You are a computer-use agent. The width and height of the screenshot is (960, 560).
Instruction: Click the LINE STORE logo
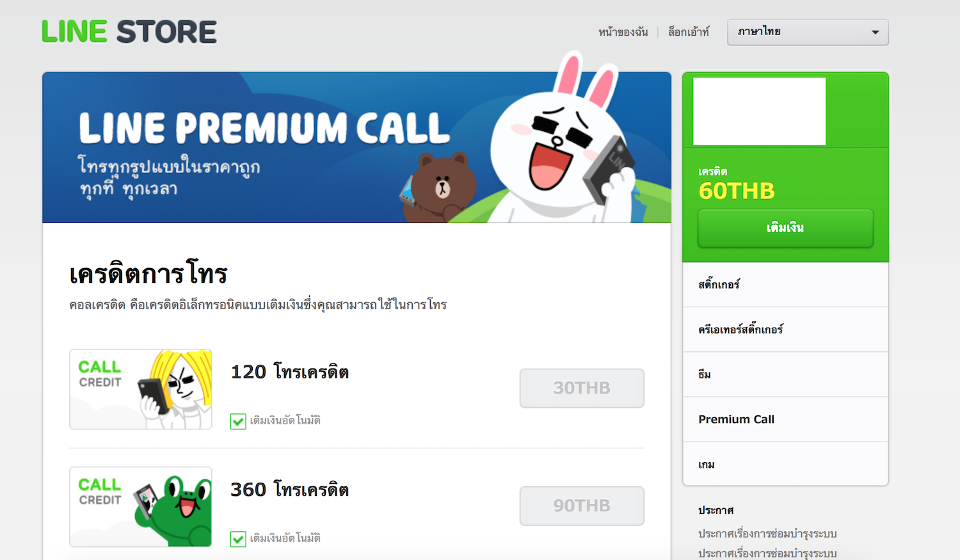(129, 31)
